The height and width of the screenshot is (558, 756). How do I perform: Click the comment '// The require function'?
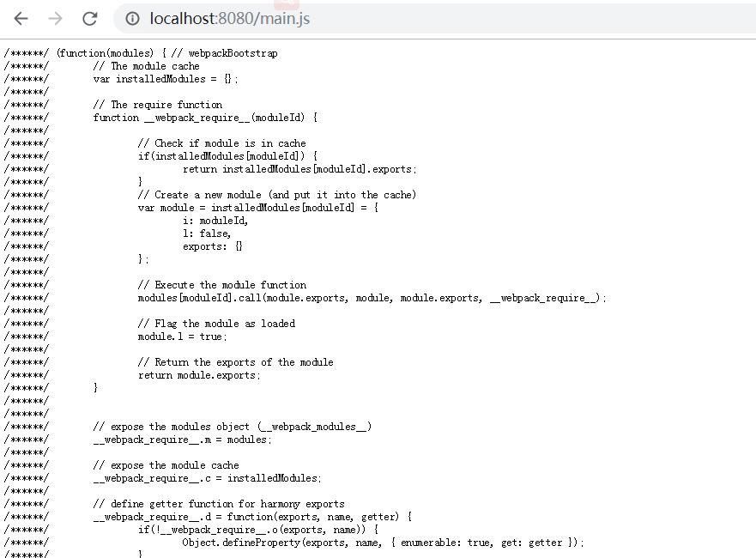(158, 105)
